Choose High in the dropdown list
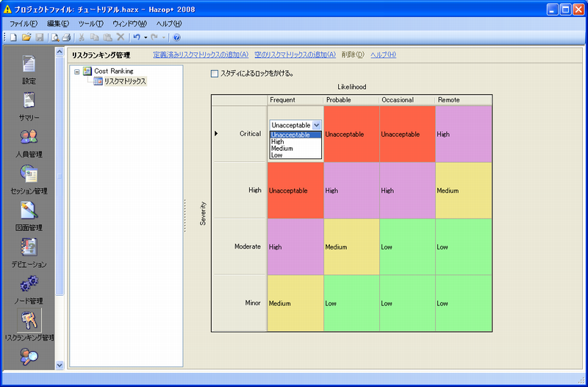The width and height of the screenshot is (588, 387). click(295, 141)
